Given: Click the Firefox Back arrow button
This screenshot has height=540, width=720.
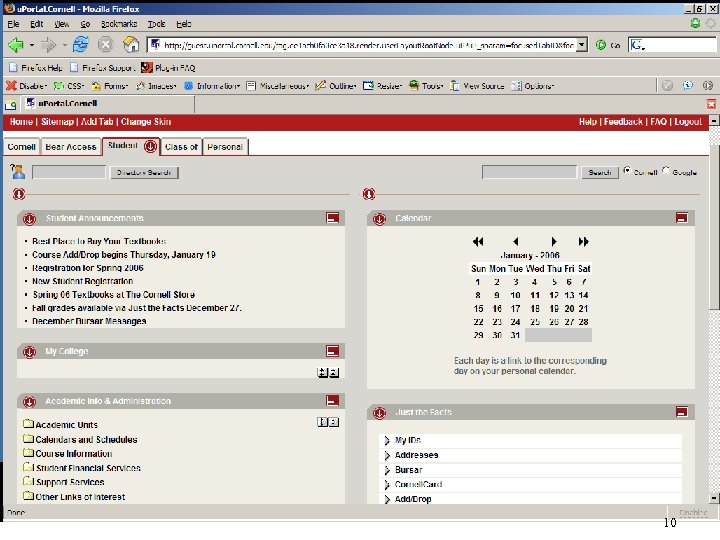Looking at the screenshot, I should tap(16, 45).
